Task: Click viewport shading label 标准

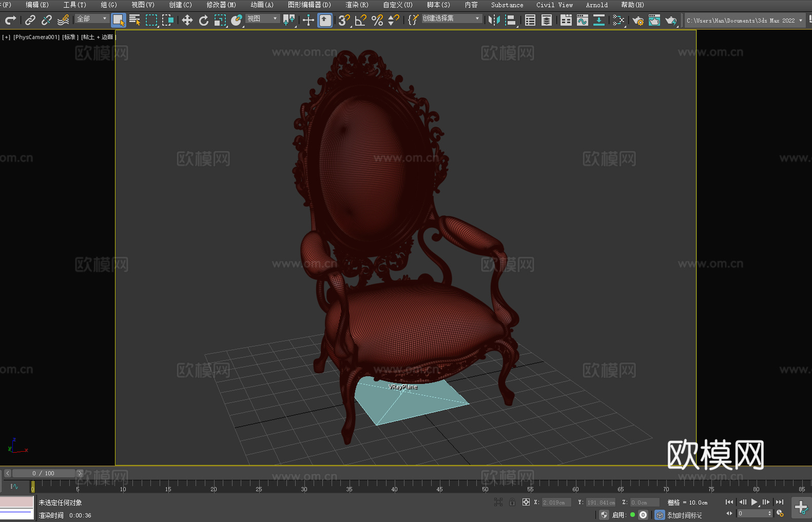Action: 70,37
